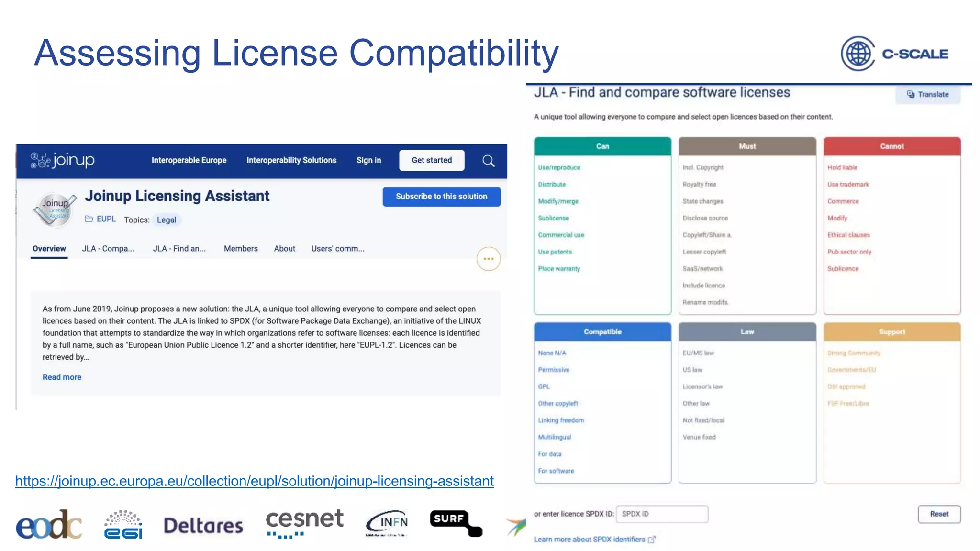Toggle the Hold liable filter
This screenshot has height=551, width=980.
[x=842, y=167]
